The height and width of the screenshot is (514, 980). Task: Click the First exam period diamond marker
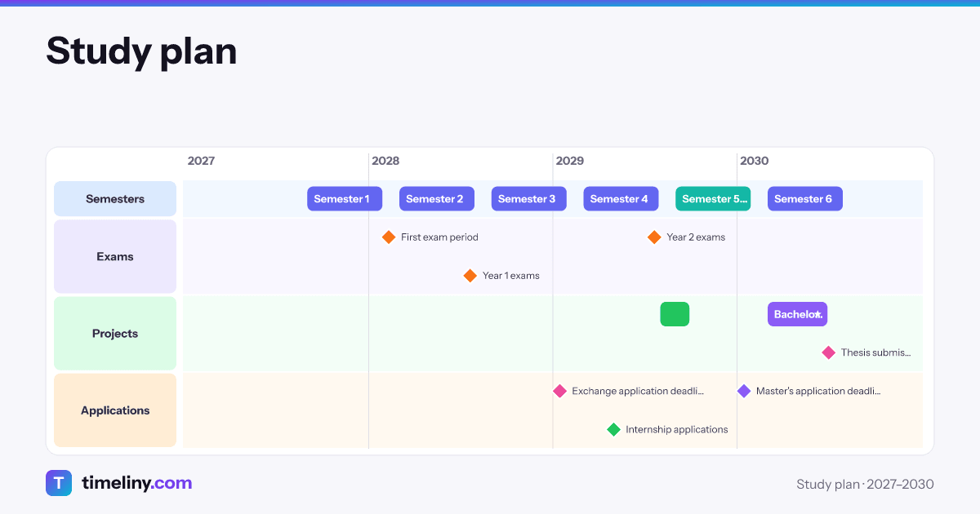coord(389,237)
